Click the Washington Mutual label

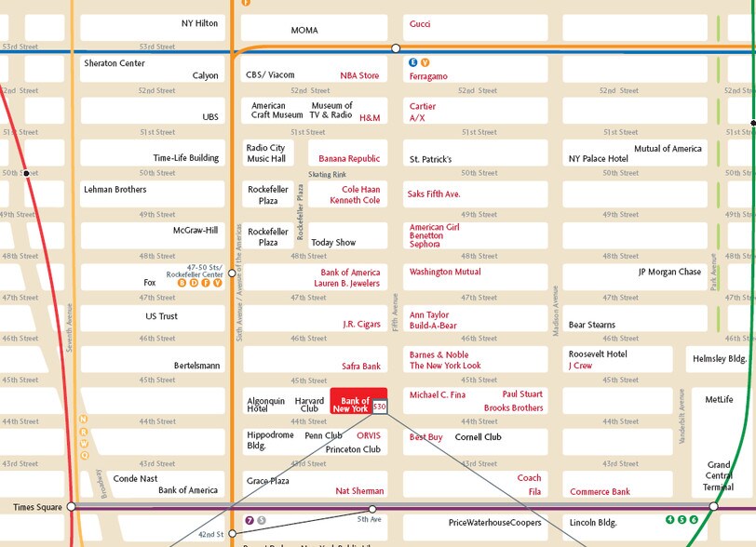point(445,272)
